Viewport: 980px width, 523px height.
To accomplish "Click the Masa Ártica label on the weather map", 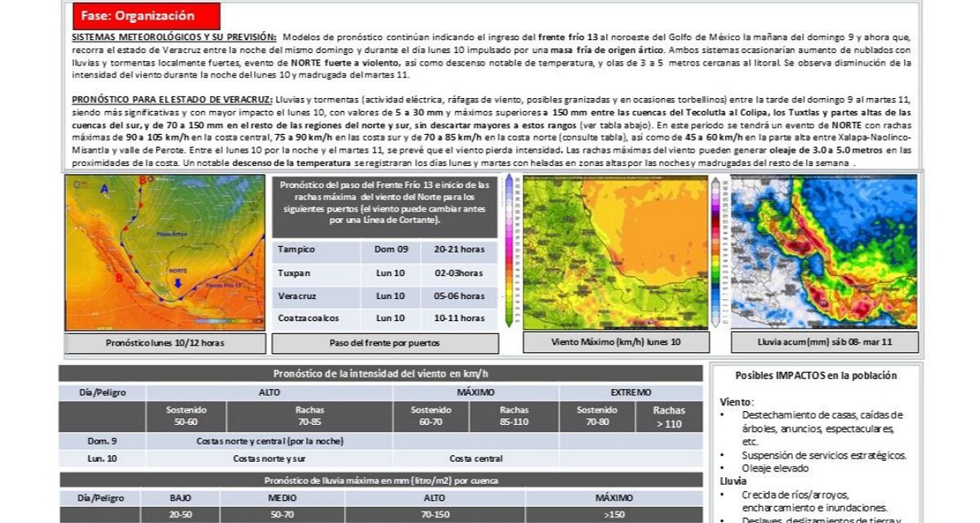I will click(x=172, y=234).
